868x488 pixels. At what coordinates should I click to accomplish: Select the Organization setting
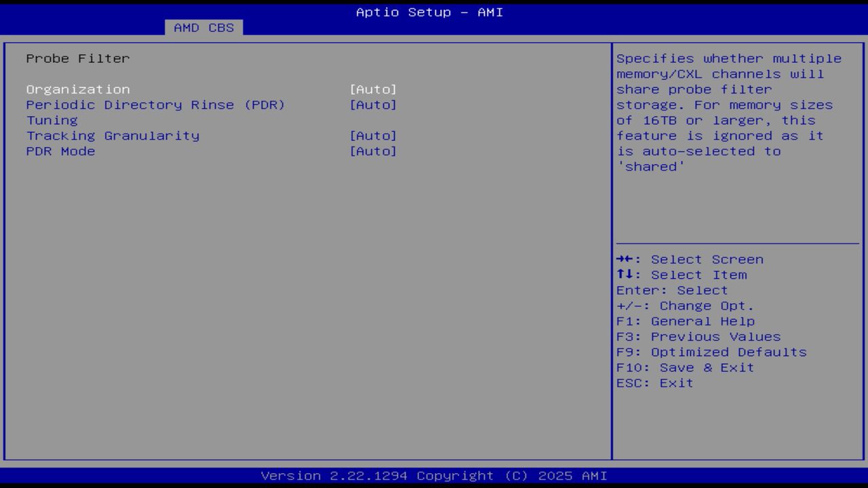tap(78, 89)
